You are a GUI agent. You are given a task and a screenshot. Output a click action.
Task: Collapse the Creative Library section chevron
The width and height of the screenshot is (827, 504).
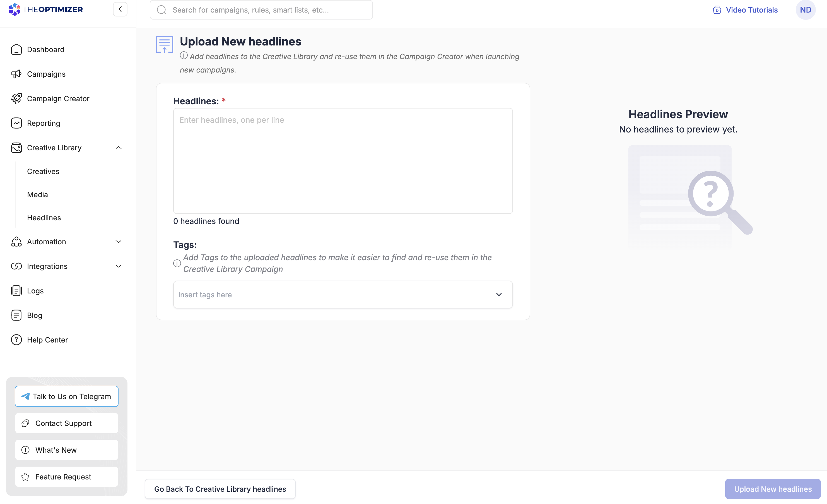(x=119, y=148)
